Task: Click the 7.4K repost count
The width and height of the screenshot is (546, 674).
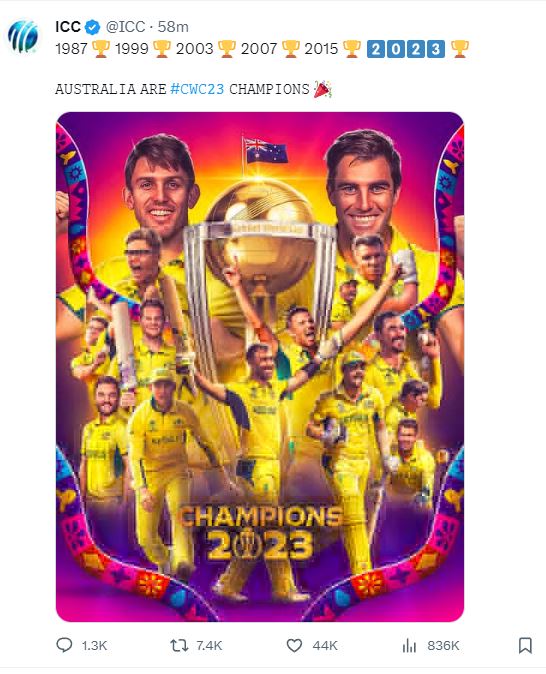Action: (209, 646)
